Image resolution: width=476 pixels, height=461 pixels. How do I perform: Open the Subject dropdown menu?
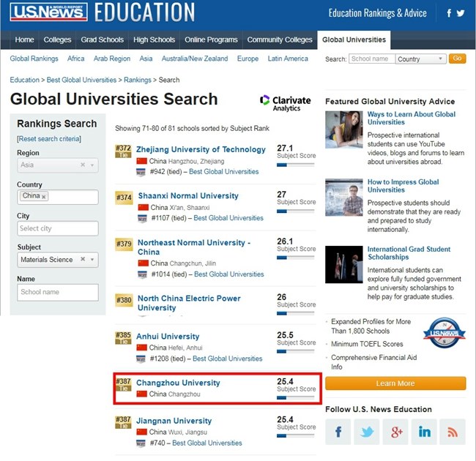(x=92, y=259)
